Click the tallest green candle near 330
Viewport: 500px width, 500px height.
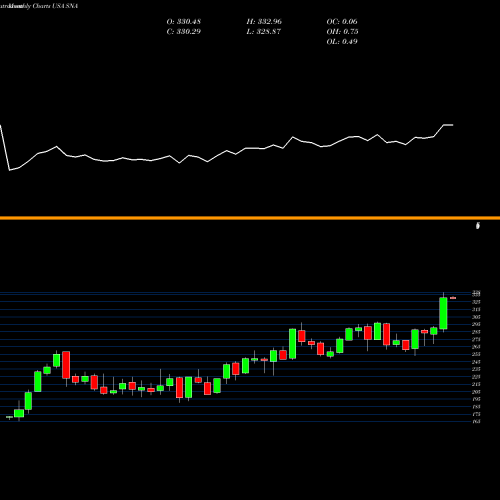coord(443,313)
